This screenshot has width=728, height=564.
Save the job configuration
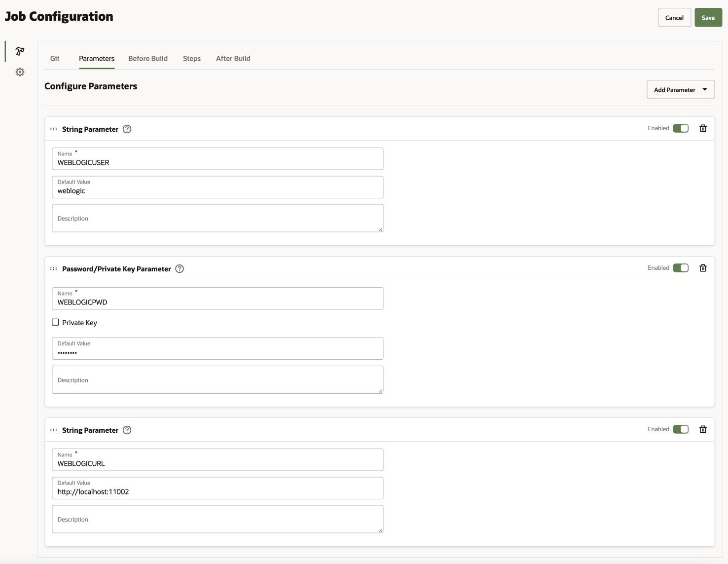pos(708,18)
